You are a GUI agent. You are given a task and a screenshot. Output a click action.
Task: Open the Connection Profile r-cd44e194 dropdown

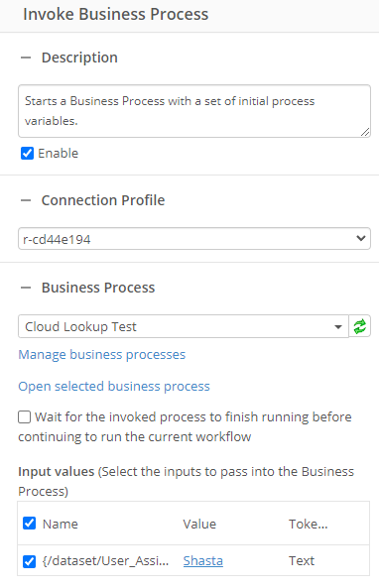point(194,239)
